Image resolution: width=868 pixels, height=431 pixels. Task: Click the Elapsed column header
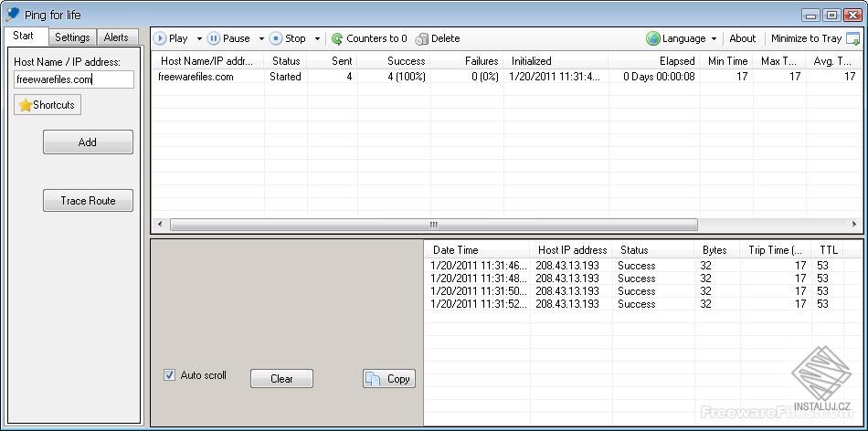(654, 61)
